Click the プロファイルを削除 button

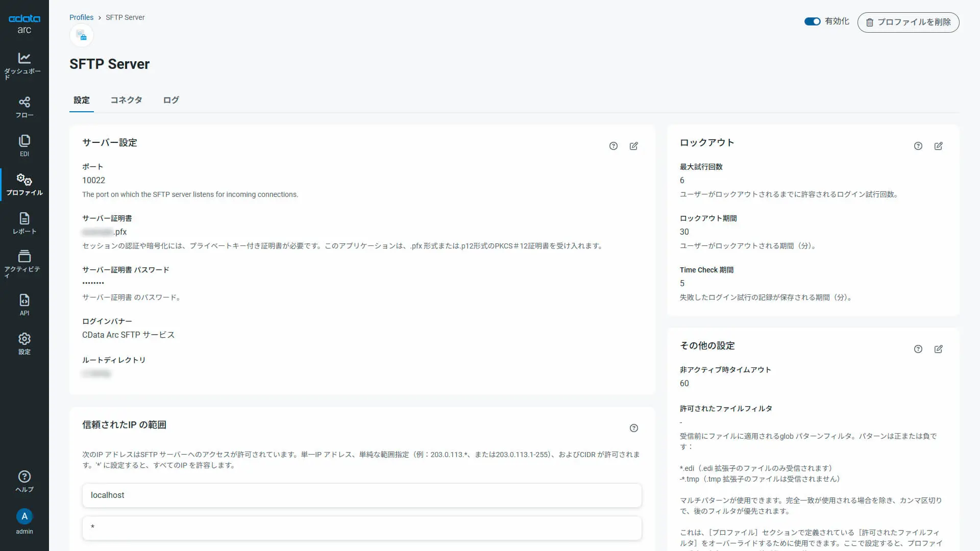[908, 22]
